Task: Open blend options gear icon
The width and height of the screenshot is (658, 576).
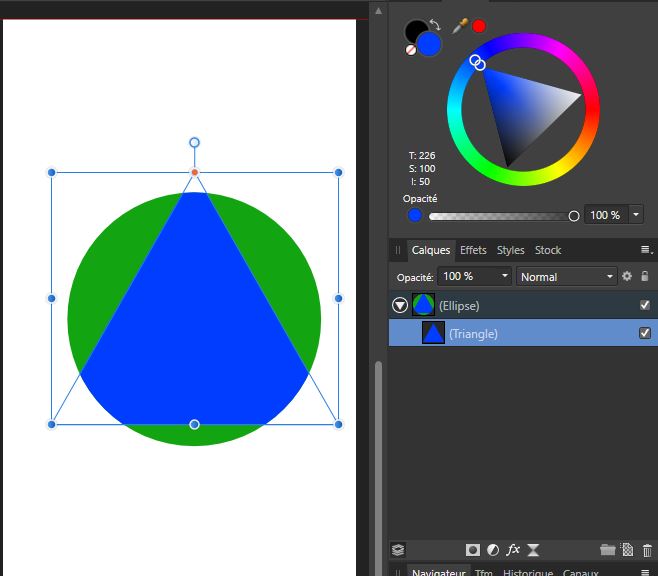Action: [627, 276]
